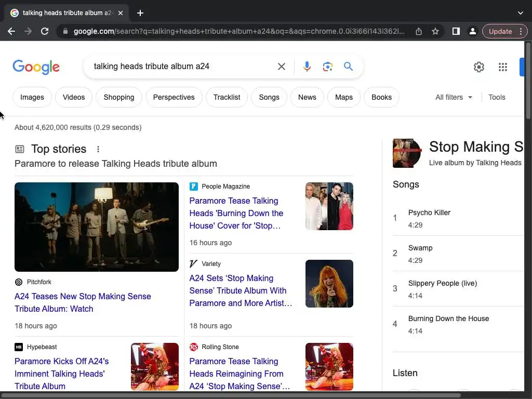Click the About 4,620,000 results text
The height and width of the screenshot is (399, 532).
(x=78, y=128)
